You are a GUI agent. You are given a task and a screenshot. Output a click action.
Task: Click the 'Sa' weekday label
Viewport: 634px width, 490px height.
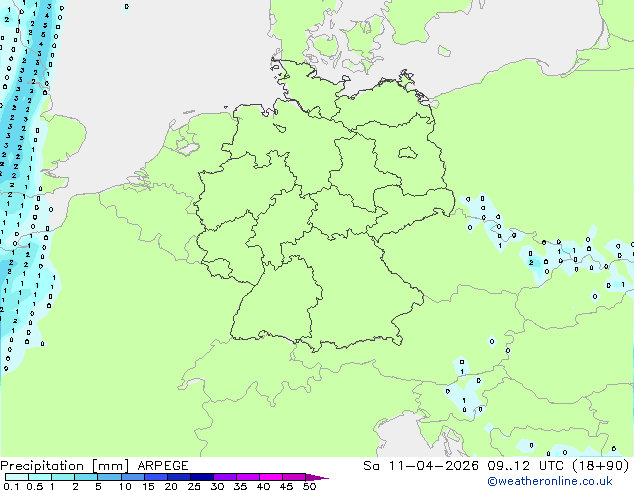(x=371, y=466)
